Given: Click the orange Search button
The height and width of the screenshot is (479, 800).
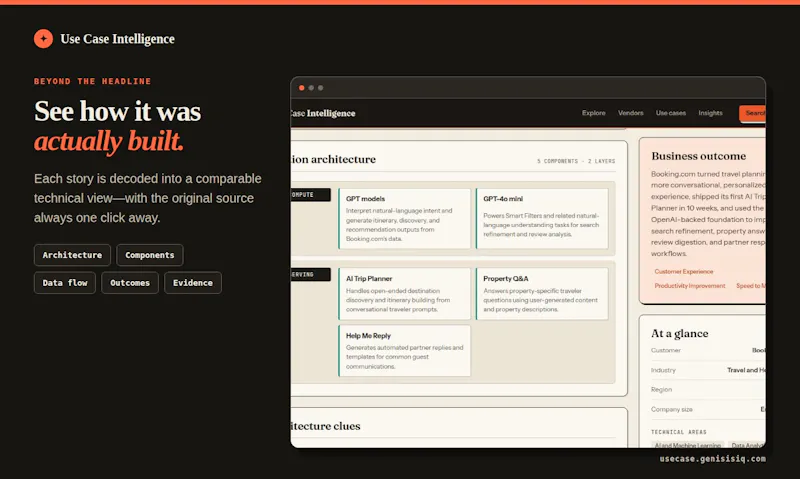Looking at the screenshot, I should [x=753, y=113].
